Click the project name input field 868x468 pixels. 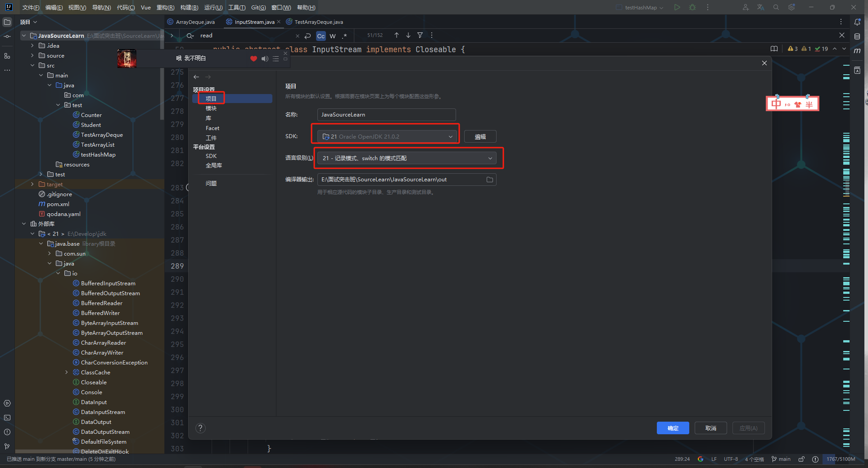[x=386, y=115]
